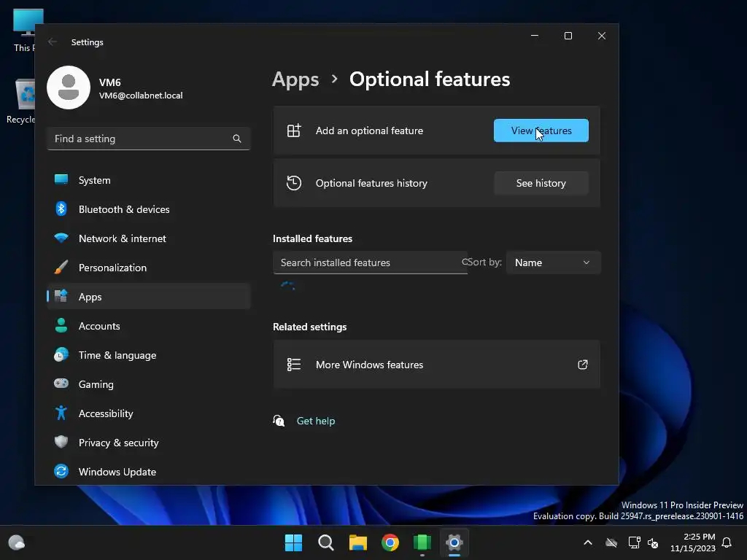Open the notification bell
747x560 pixels.
point(727,542)
